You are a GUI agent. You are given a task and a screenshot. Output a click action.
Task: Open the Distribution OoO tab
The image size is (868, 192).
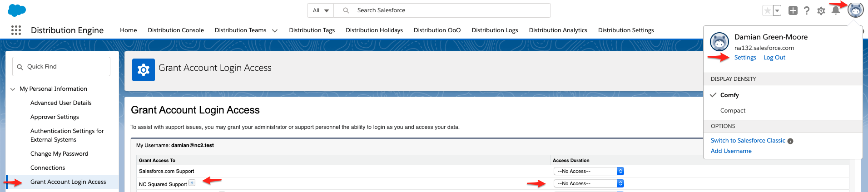(x=437, y=30)
